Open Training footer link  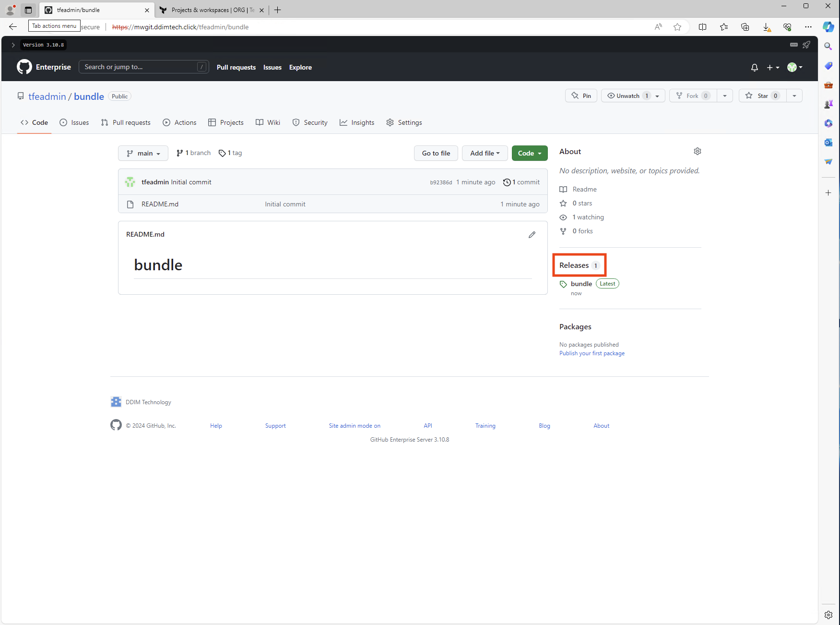point(485,426)
